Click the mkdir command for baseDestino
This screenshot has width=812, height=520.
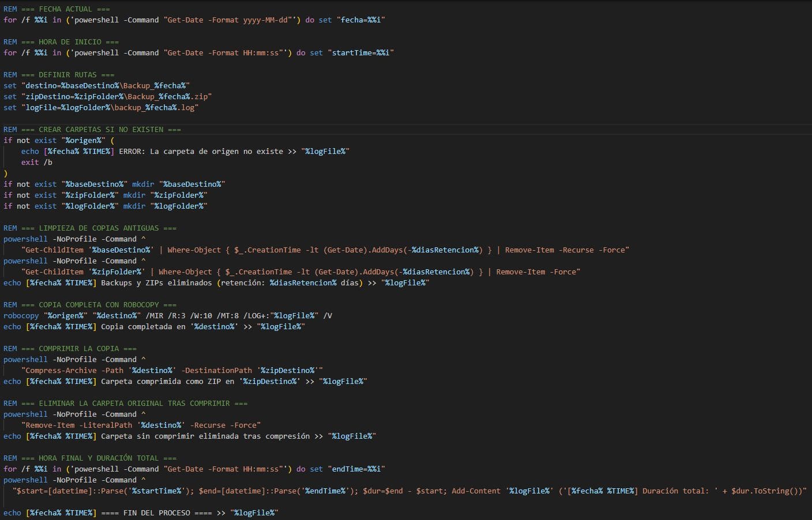click(x=144, y=184)
